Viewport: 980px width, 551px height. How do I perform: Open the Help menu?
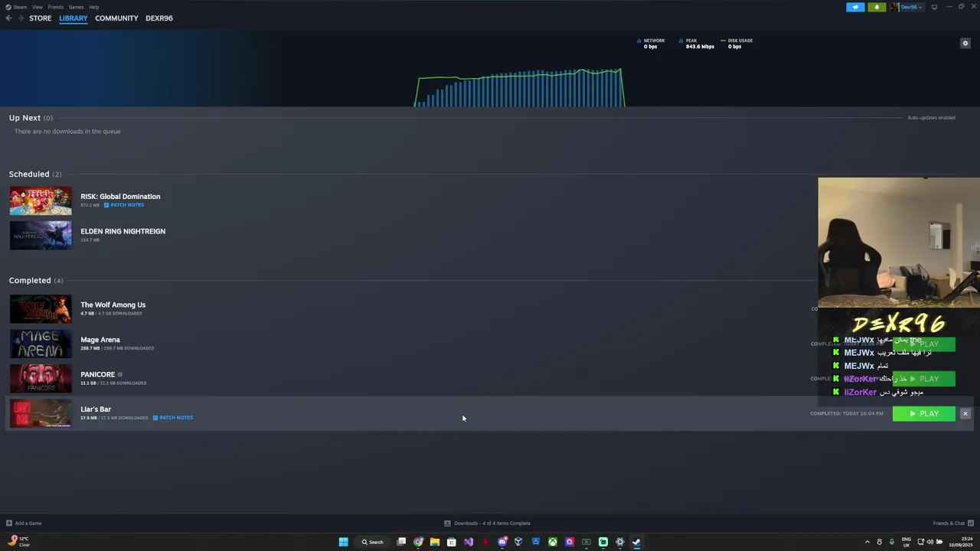tap(93, 7)
